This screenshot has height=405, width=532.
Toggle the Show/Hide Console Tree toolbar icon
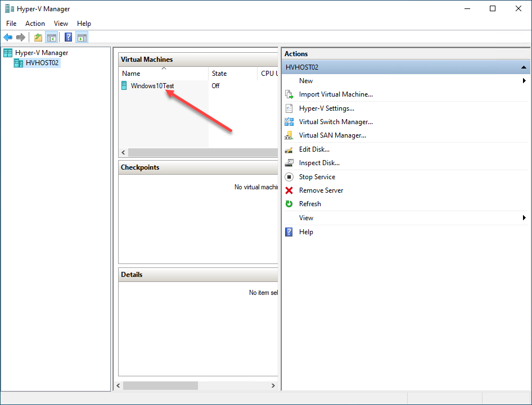tap(52, 37)
